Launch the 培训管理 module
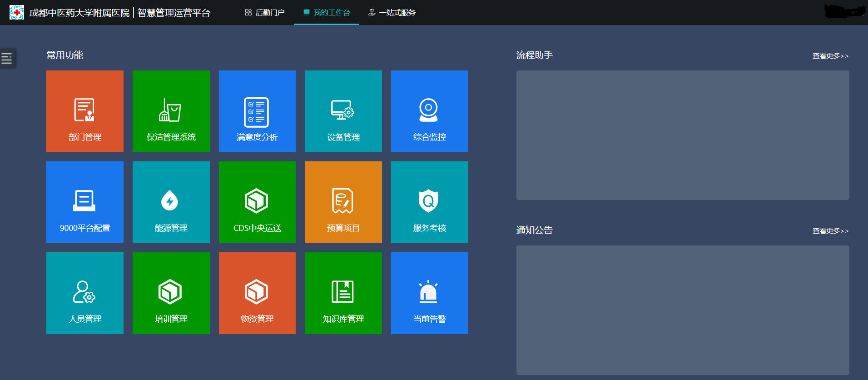This screenshot has height=380, width=868. tap(171, 293)
